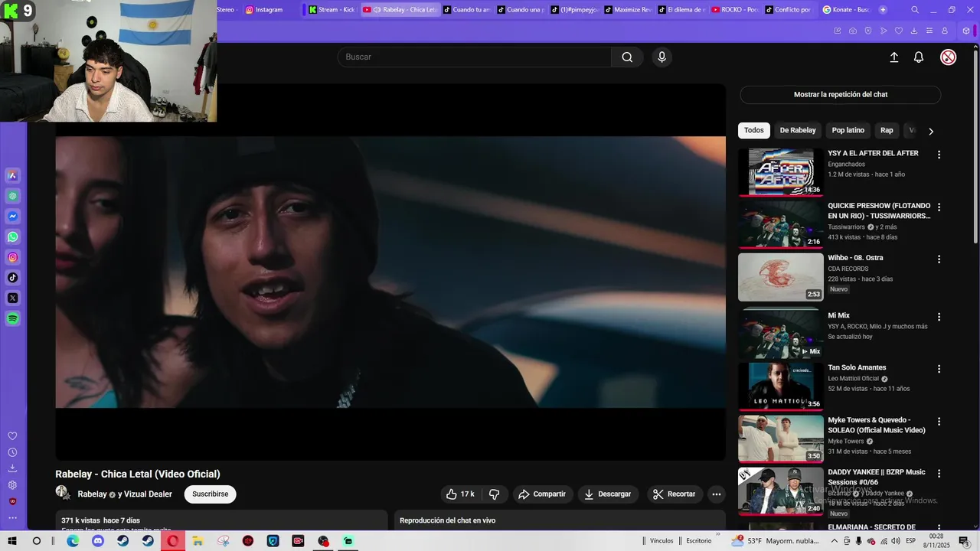Image resolution: width=980 pixels, height=551 pixels.
Task: Open the toolbar ad blocker shield
Action: tap(868, 31)
